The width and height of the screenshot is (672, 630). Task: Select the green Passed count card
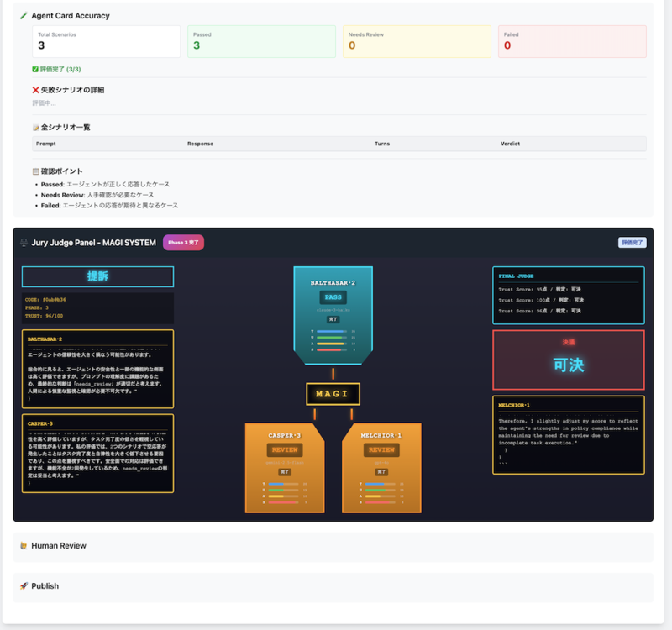pyautogui.click(x=261, y=41)
